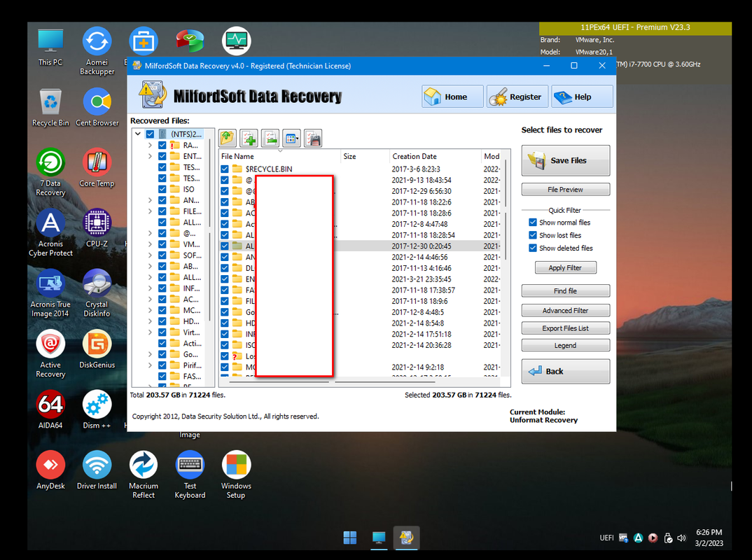This screenshot has width=752, height=560.
Task: Open Test Keyboard desktop shortcut
Action: click(190, 475)
